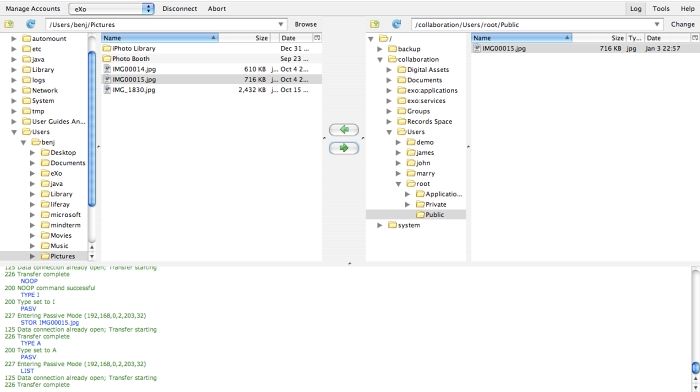
Task: Collapse the local Users folder
Action: pos(14,132)
